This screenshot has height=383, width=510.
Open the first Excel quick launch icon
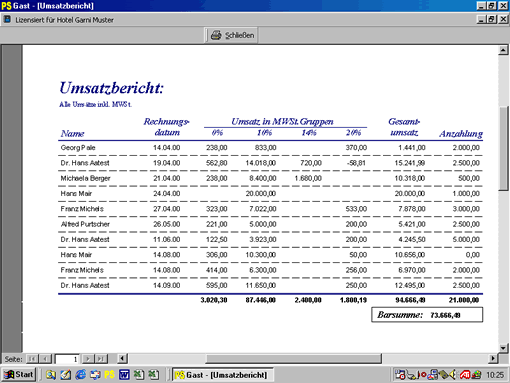tap(139, 375)
